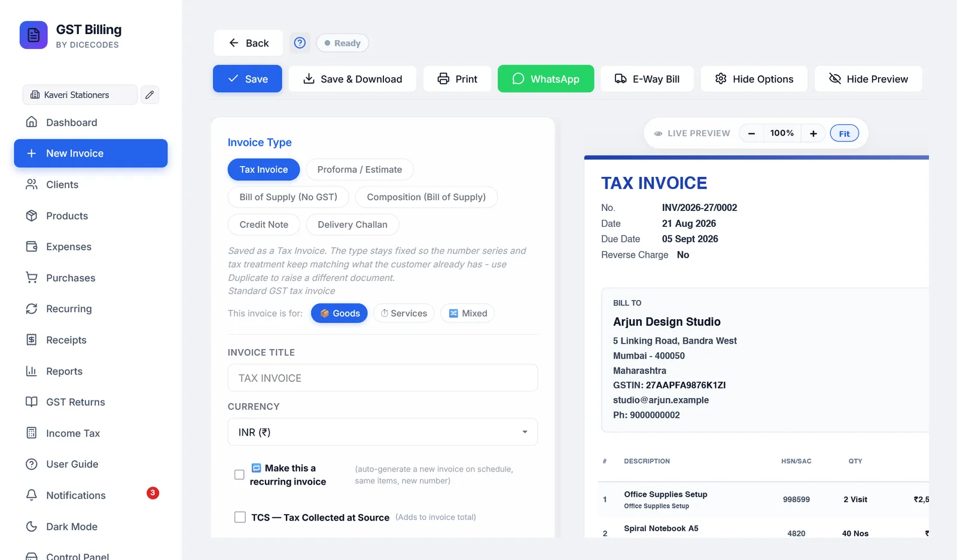Click the Print printer icon
The width and height of the screenshot is (957, 560).
443,79
